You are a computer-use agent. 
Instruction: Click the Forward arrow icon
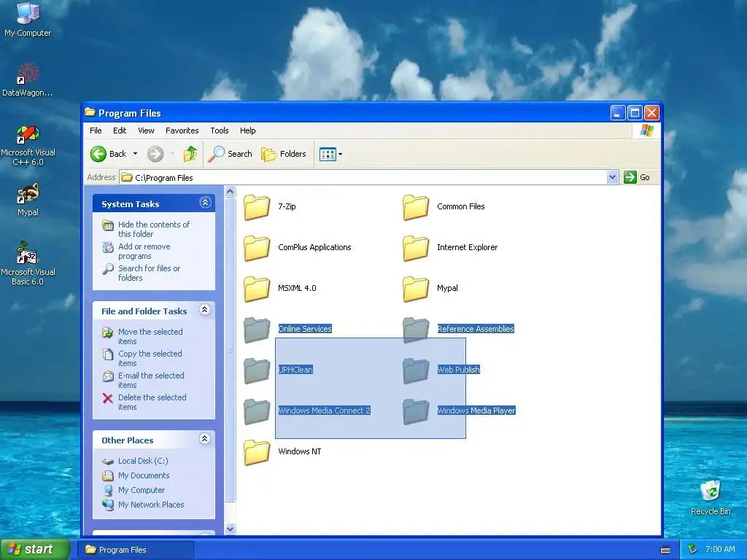pyautogui.click(x=155, y=154)
